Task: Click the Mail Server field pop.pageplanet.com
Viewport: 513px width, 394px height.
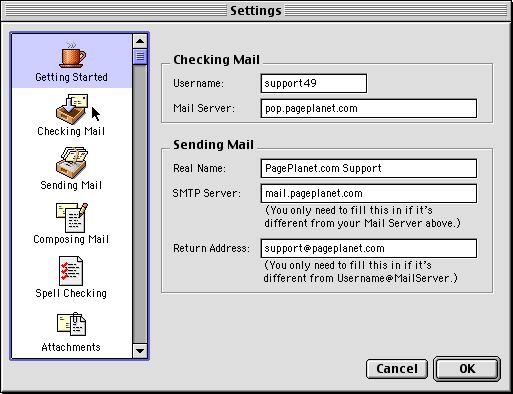Action: (369, 108)
